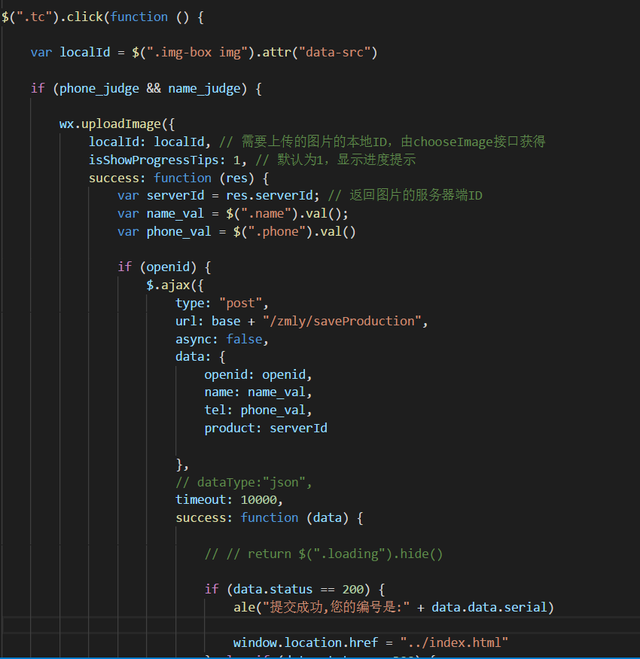Click name_judge in the if condition
The height and width of the screenshot is (659, 640).
point(205,89)
